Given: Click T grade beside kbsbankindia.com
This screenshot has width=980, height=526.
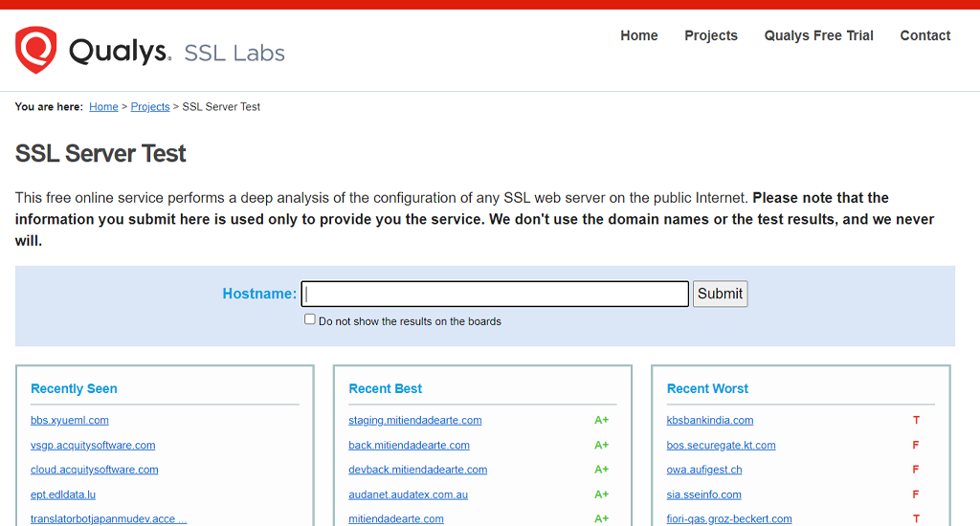Looking at the screenshot, I should [916, 421].
